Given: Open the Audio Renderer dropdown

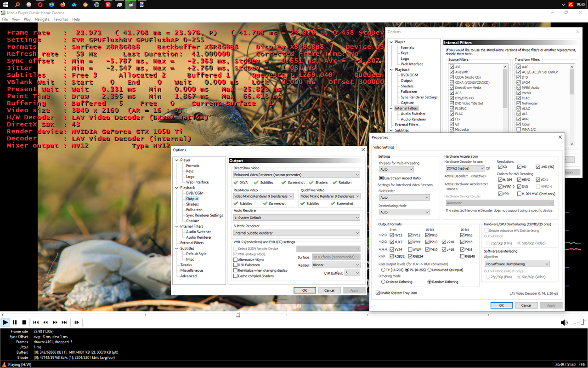Looking at the screenshot, I should click(x=296, y=218).
